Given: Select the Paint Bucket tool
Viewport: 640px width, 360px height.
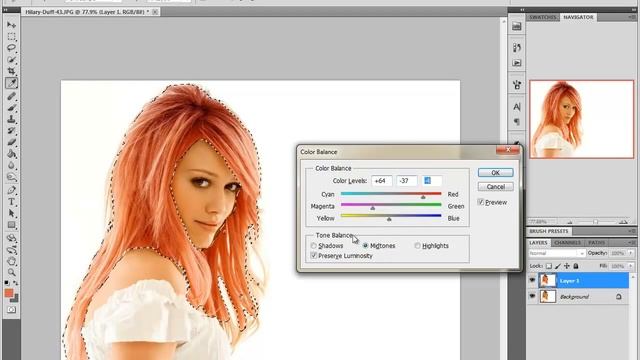Looking at the screenshot, I should (x=11, y=154).
